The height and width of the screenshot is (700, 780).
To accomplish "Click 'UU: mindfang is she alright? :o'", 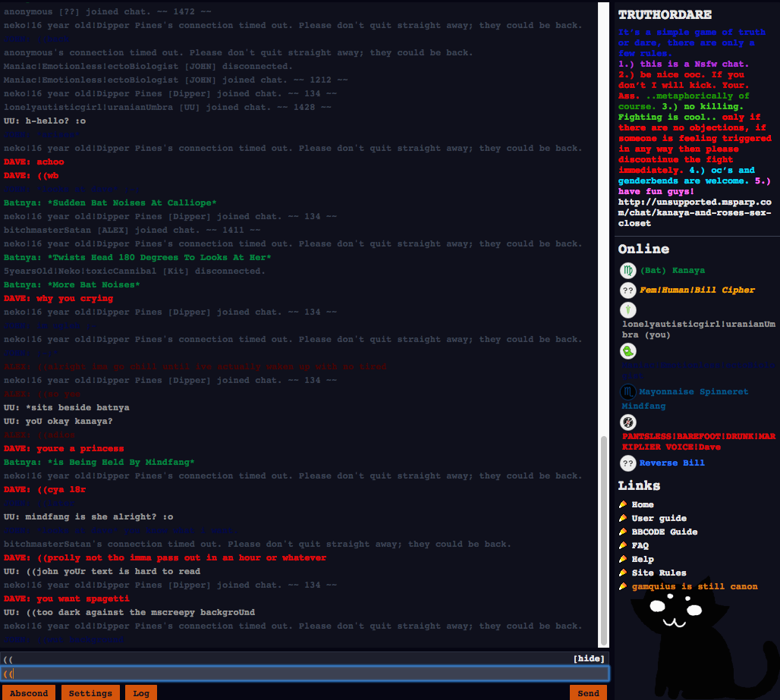I will pyautogui.click(x=89, y=517).
